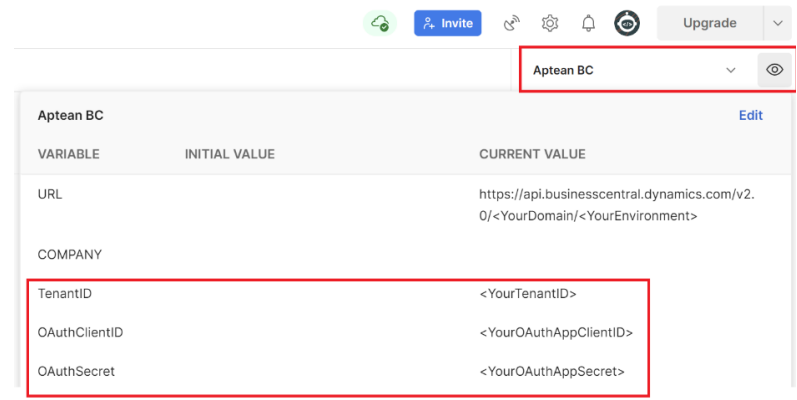The image size is (797, 400).
Task: Select the URL current value text
Action: [x=616, y=205]
